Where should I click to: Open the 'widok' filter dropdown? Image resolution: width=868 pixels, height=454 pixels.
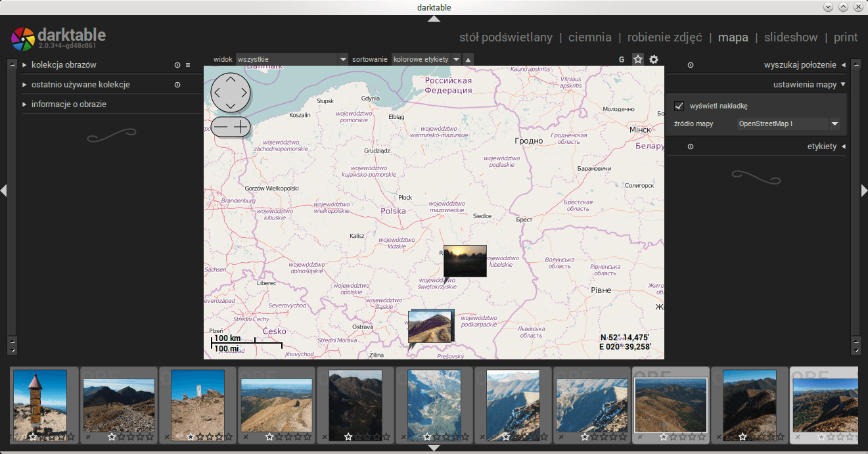(x=292, y=59)
